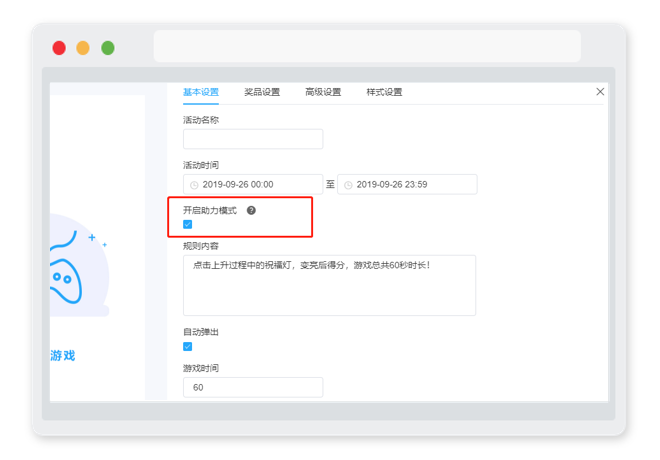This screenshot has width=660, height=460.
Task: Click inside the 规则内容 text area
Action: (x=329, y=285)
